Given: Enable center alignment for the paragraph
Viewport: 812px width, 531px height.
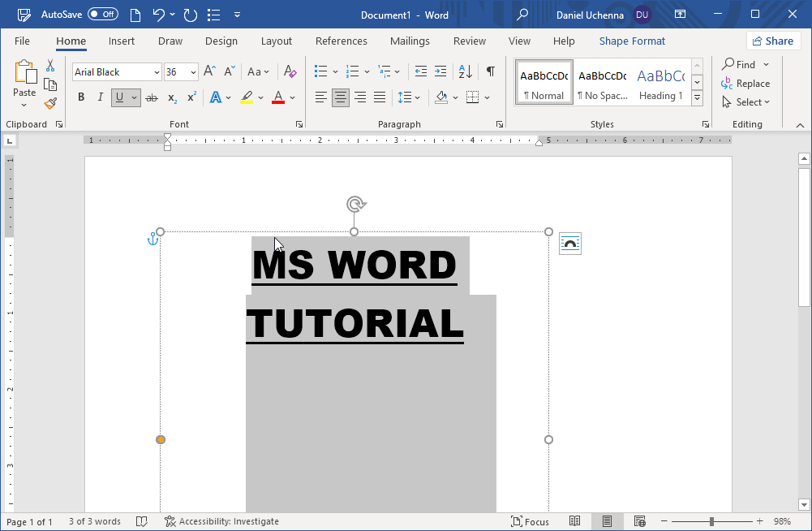Looking at the screenshot, I should pos(340,97).
